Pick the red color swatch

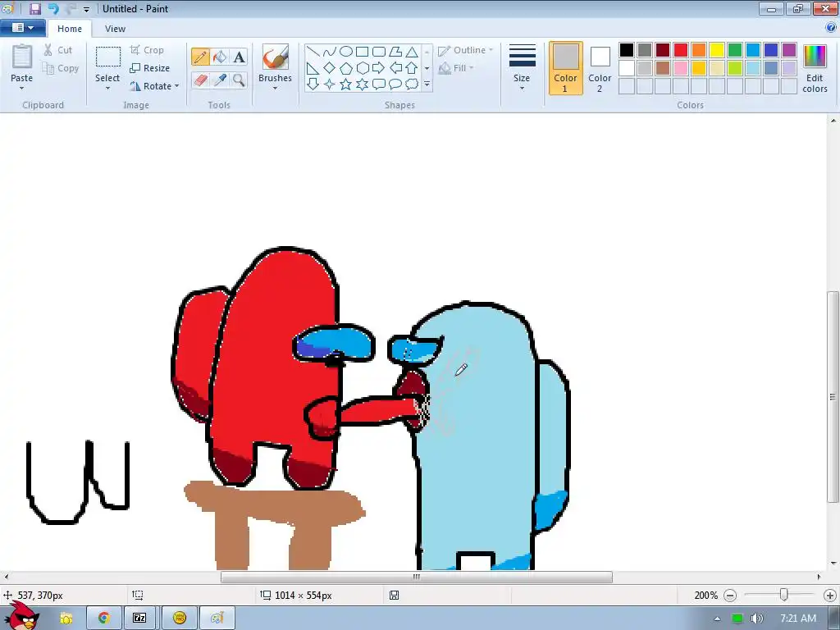pyautogui.click(x=680, y=50)
